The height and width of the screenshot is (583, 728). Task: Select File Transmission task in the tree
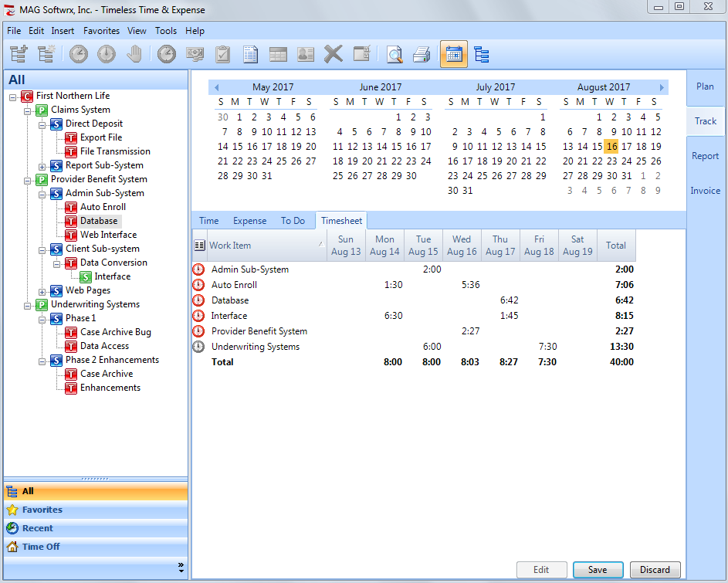point(115,151)
